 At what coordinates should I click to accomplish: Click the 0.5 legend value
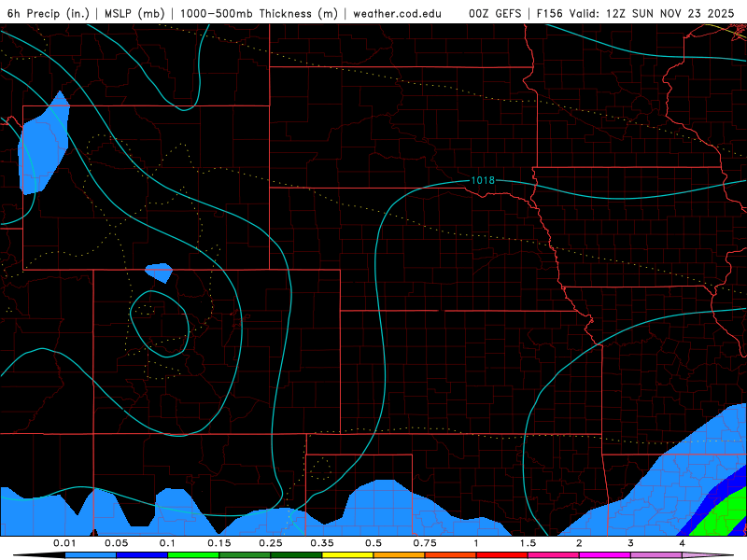click(x=373, y=543)
